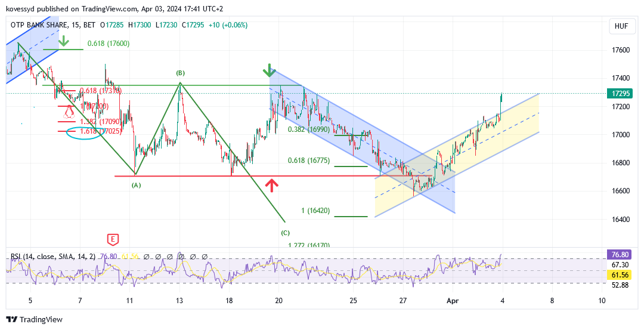The width and height of the screenshot is (644, 330).
Task: Click the 0.618 (16775) Fibonacci label
Action: (309, 161)
